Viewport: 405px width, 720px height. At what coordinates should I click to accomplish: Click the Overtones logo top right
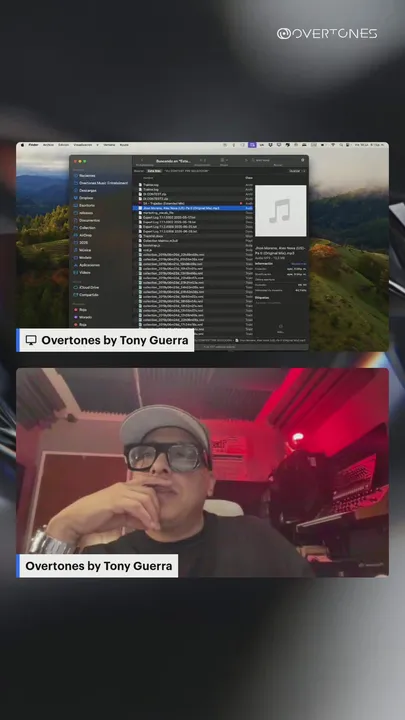click(x=327, y=34)
